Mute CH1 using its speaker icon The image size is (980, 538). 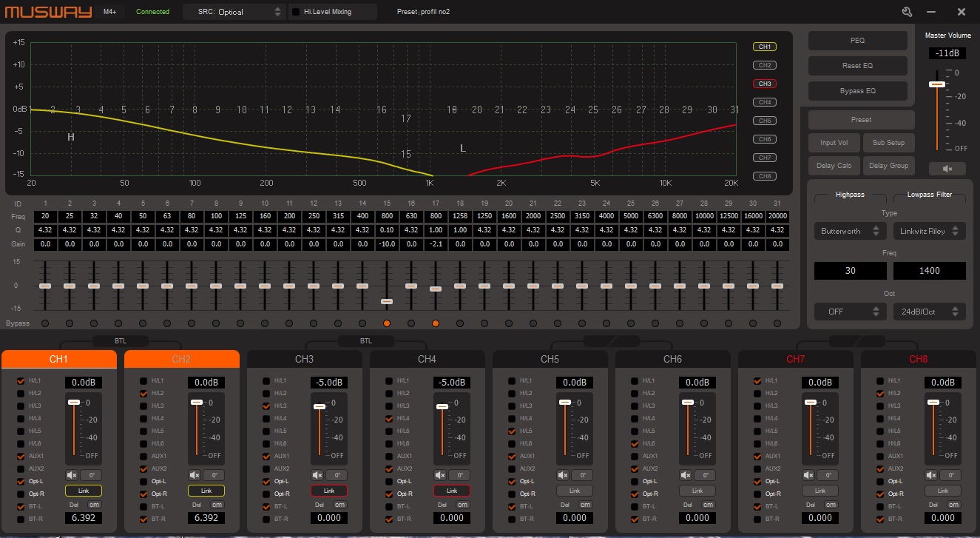[x=72, y=475]
